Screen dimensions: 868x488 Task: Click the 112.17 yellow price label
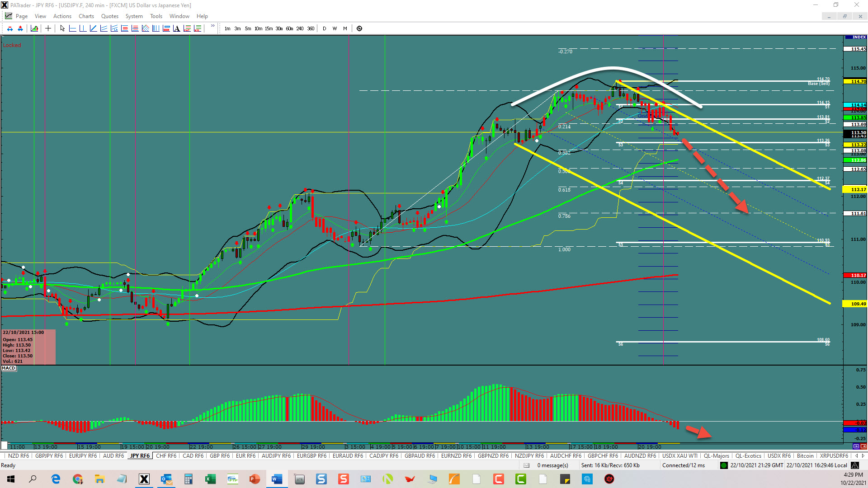(x=855, y=190)
